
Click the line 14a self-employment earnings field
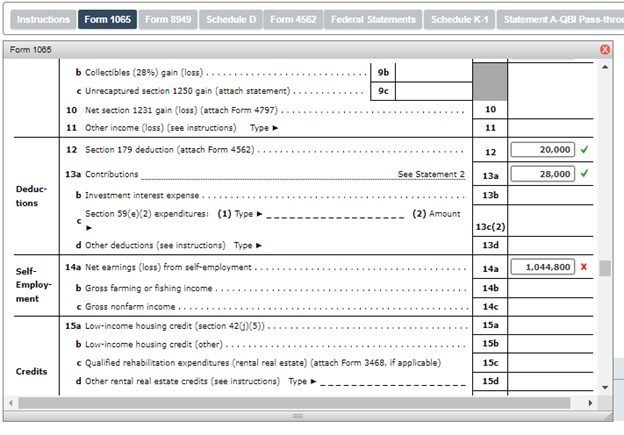tap(542, 267)
